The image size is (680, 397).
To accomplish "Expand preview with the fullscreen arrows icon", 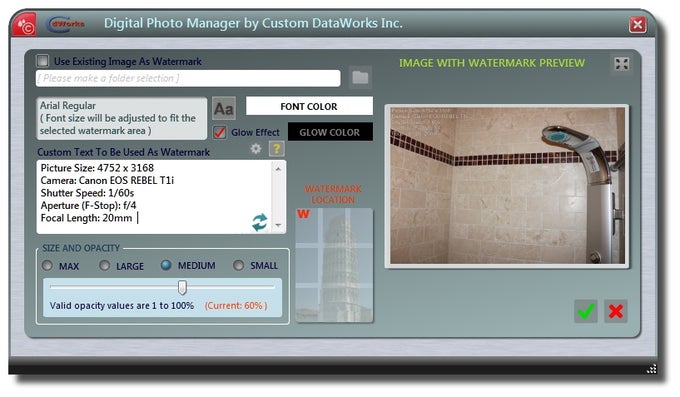I will (x=622, y=64).
